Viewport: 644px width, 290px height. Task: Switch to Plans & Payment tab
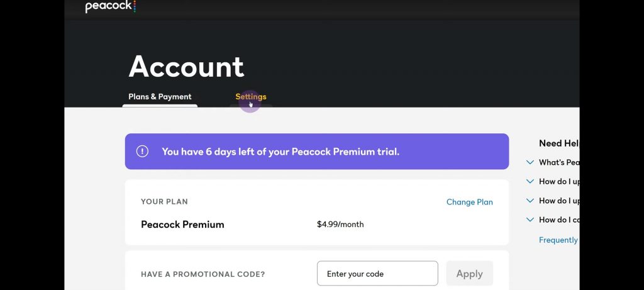pos(160,96)
